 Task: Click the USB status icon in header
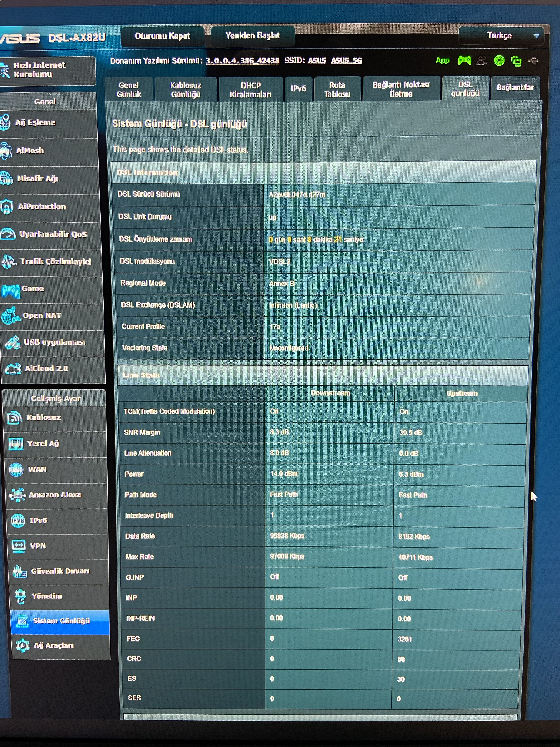pyautogui.click(x=533, y=61)
